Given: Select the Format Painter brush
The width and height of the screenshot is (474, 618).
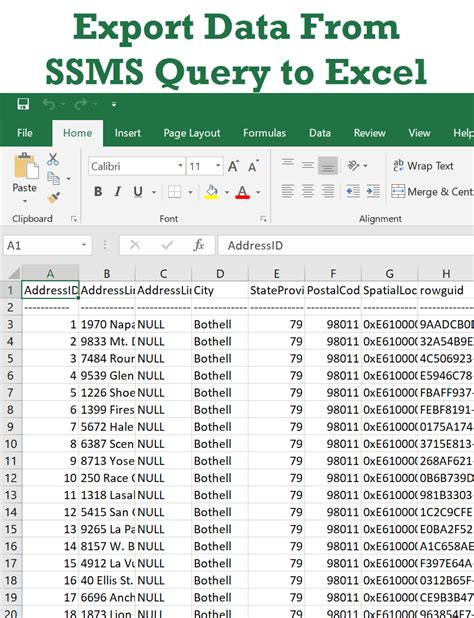Looking at the screenshot, I should [x=54, y=197].
